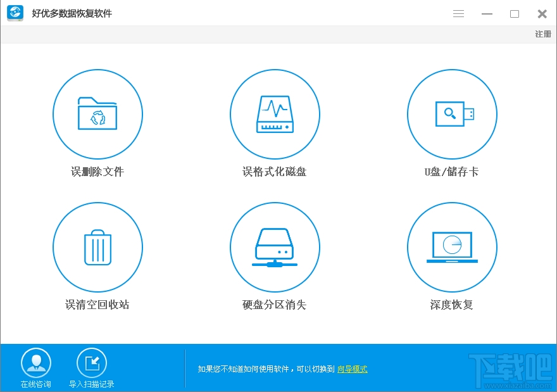Click the 在线咨询 text label
The height and width of the screenshot is (392, 557).
click(36, 384)
